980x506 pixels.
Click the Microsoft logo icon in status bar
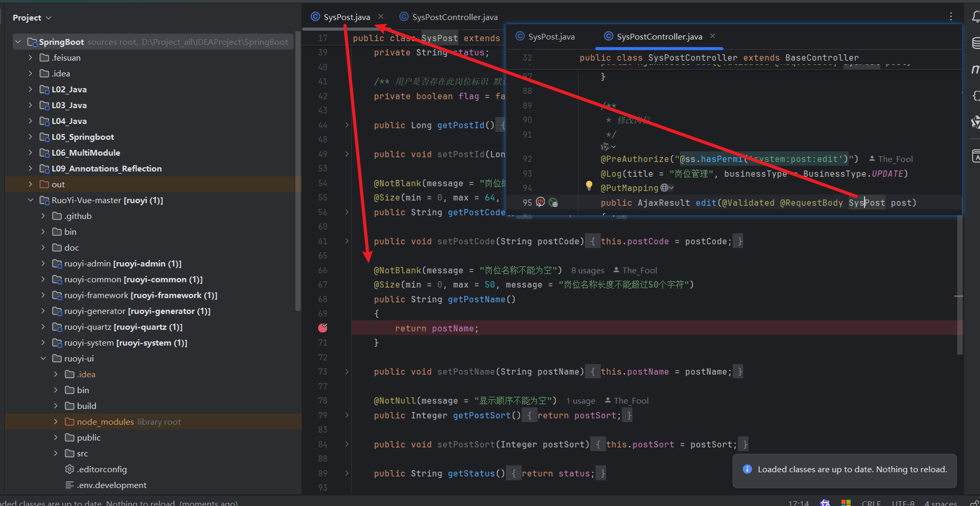(846, 503)
